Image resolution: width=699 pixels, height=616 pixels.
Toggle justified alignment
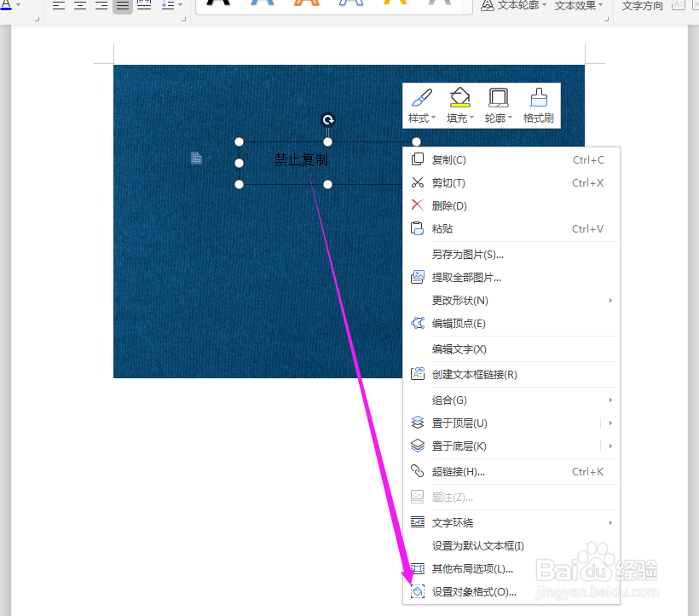(122, 4)
